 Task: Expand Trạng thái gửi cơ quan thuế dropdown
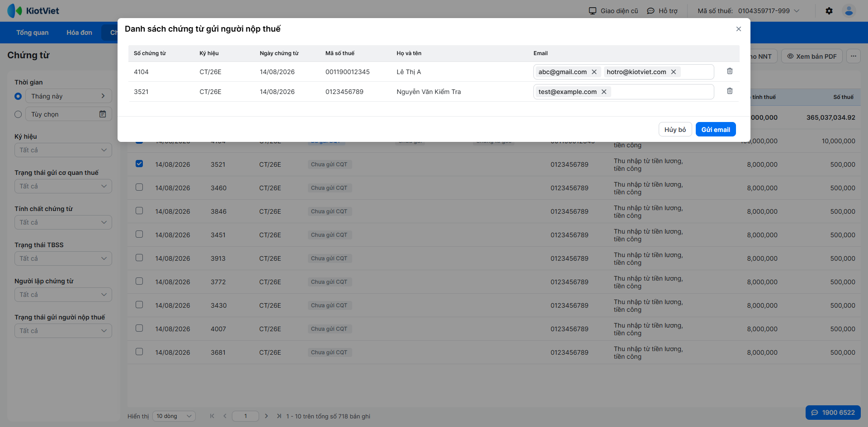[63, 186]
